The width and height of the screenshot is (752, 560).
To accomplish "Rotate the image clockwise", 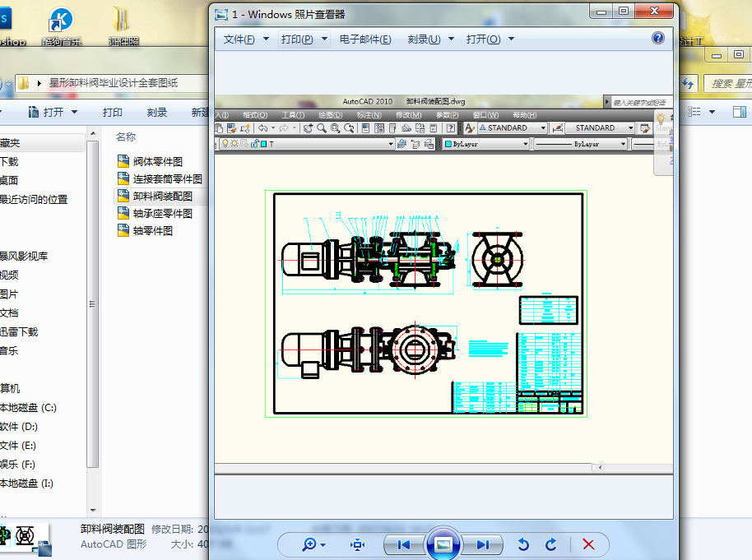I will pyautogui.click(x=551, y=544).
